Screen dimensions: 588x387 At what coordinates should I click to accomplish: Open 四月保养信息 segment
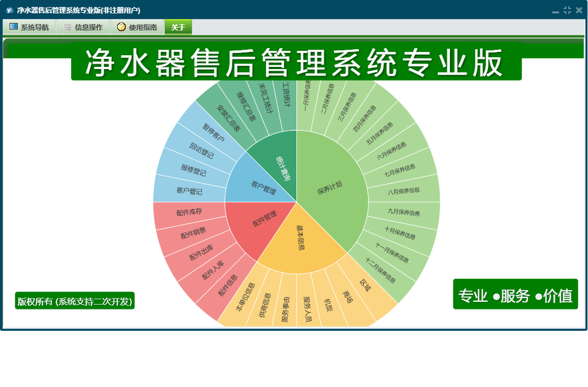(x=364, y=118)
